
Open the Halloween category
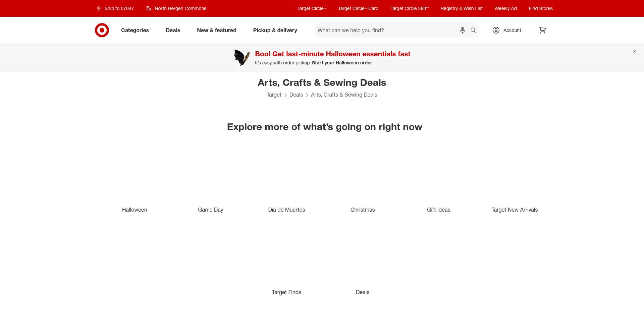point(135,210)
